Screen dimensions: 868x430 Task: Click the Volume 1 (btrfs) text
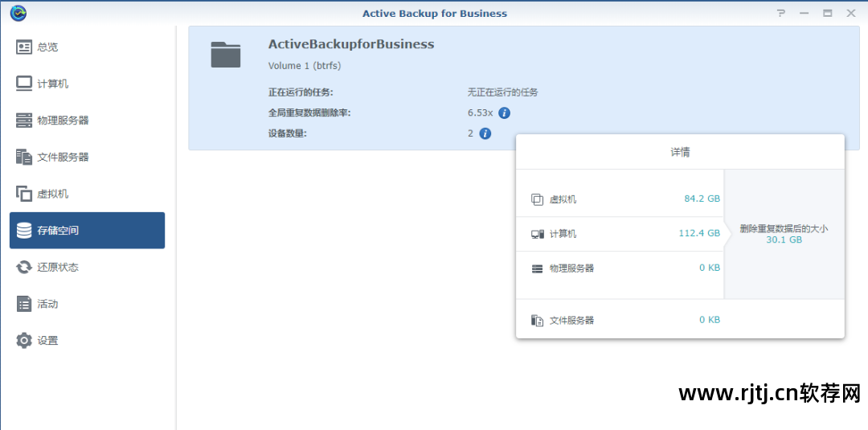tap(305, 66)
